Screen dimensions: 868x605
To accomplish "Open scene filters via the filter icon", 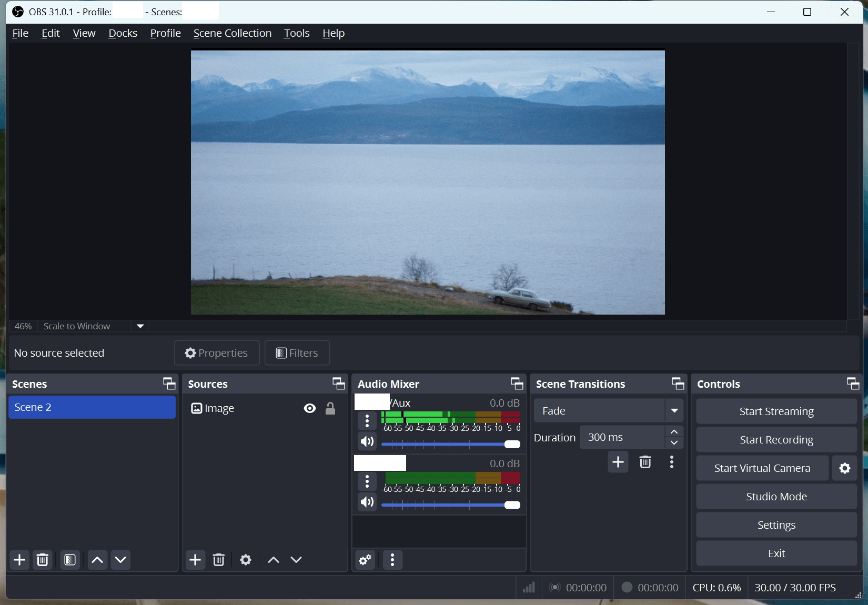I will coord(70,560).
